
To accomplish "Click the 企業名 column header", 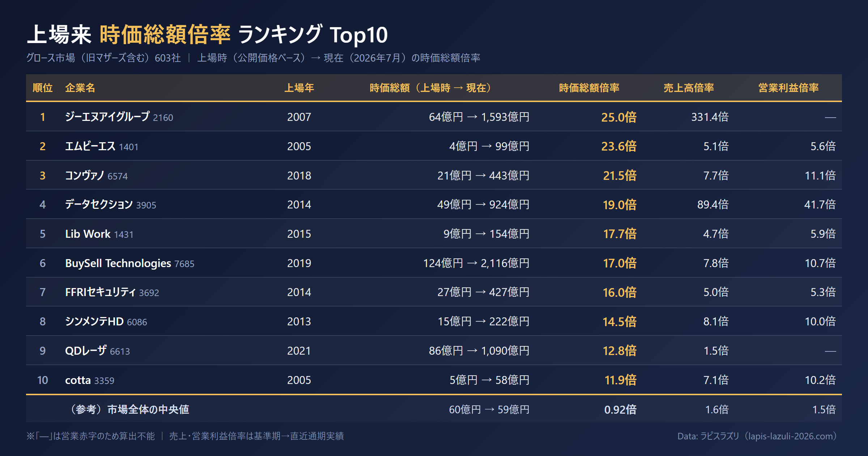I will pyautogui.click(x=80, y=88).
